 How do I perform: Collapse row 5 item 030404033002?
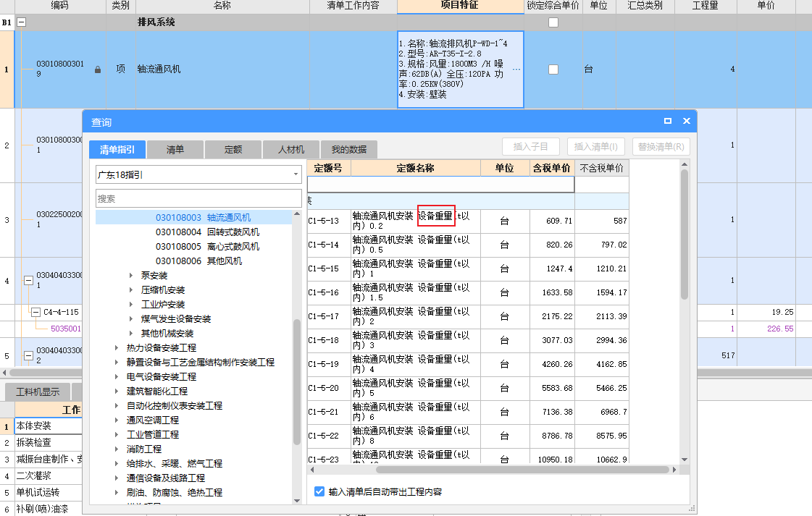(29, 355)
